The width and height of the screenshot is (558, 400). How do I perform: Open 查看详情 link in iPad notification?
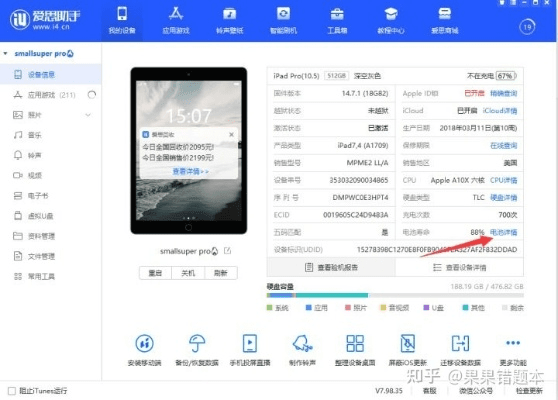[191, 172]
